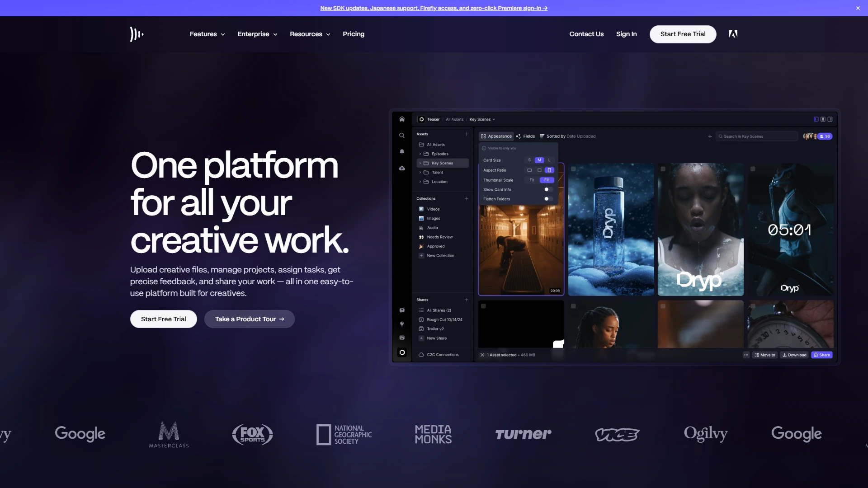The width and height of the screenshot is (868, 488).
Task: Open the three-dots more actions button
Action: click(x=746, y=355)
